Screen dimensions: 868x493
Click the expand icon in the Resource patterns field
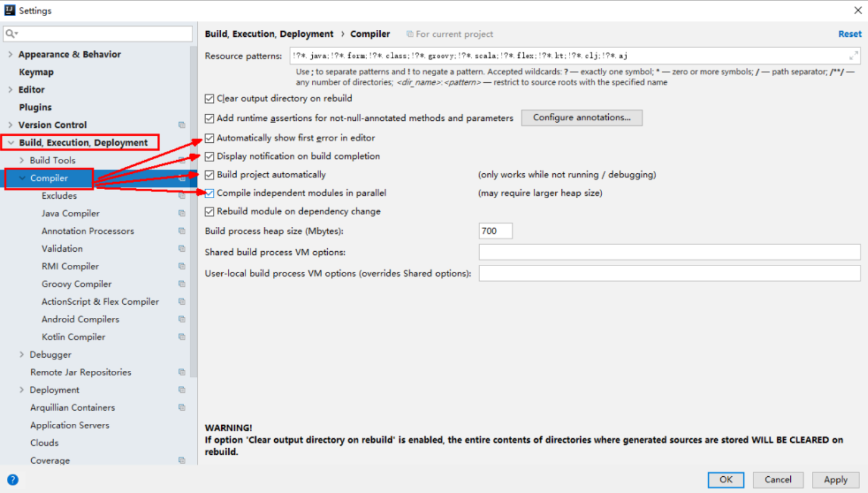click(x=854, y=55)
